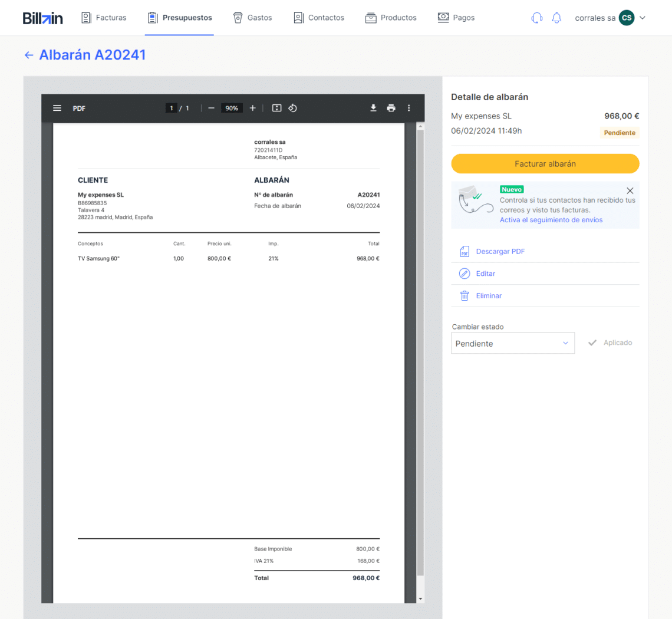
Task: Go back using the left arrow
Action: [x=29, y=55]
